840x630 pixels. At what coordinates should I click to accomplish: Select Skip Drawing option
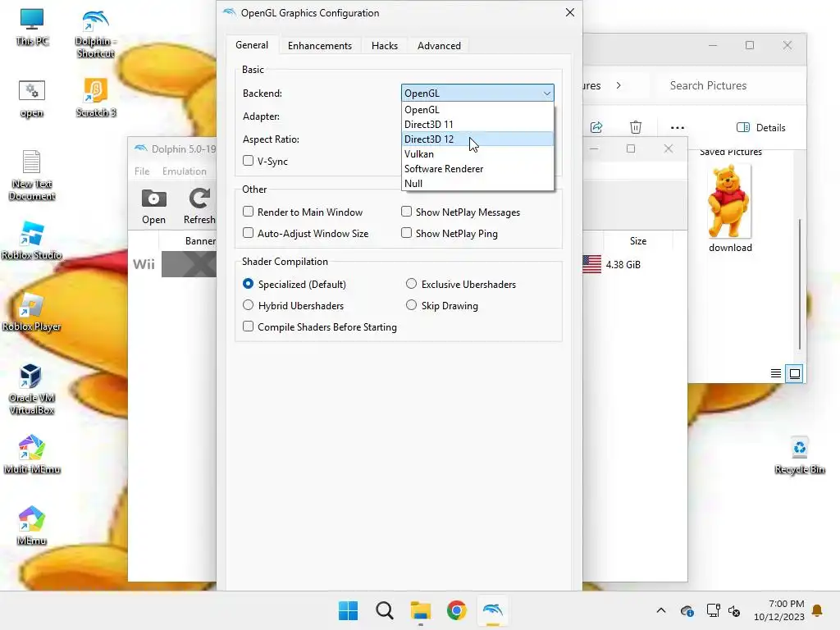411,305
